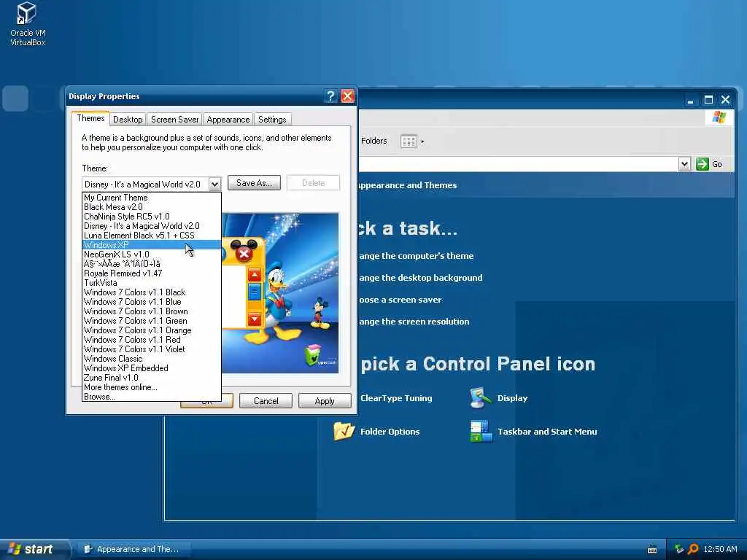Click the Windows flag logo in Control Panel
This screenshot has height=560, width=747.
pos(719,117)
